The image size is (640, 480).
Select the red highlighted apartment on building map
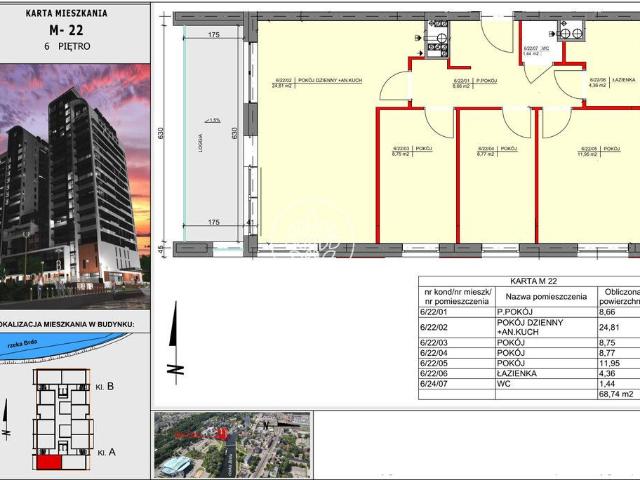tap(49, 463)
